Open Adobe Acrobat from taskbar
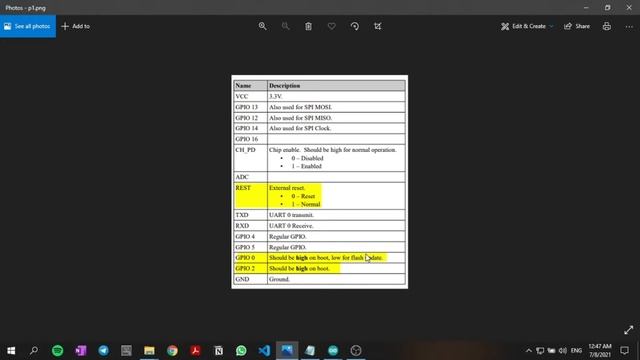 [x=195, y=350]
